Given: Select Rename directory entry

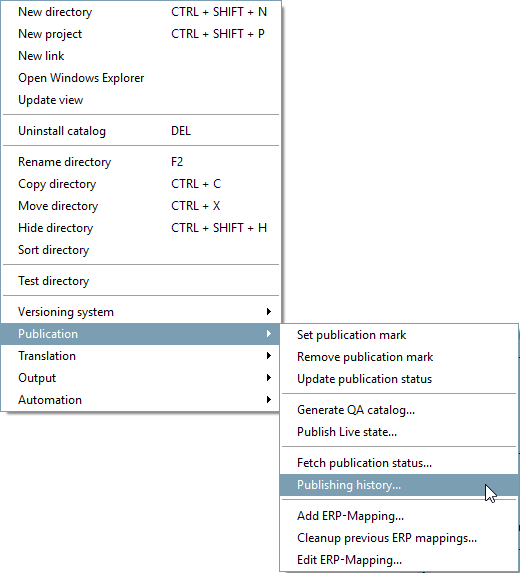Looking at the screenshot, I should [x=141, y=162].
